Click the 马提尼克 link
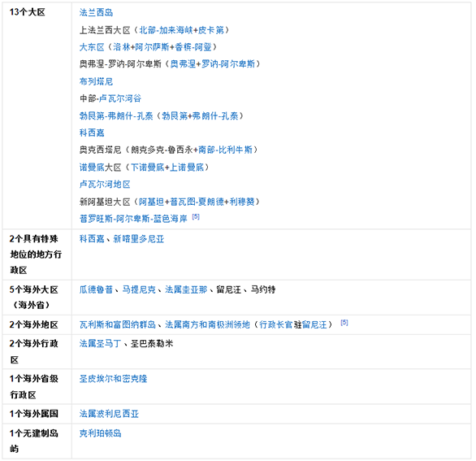 point(139,289)
